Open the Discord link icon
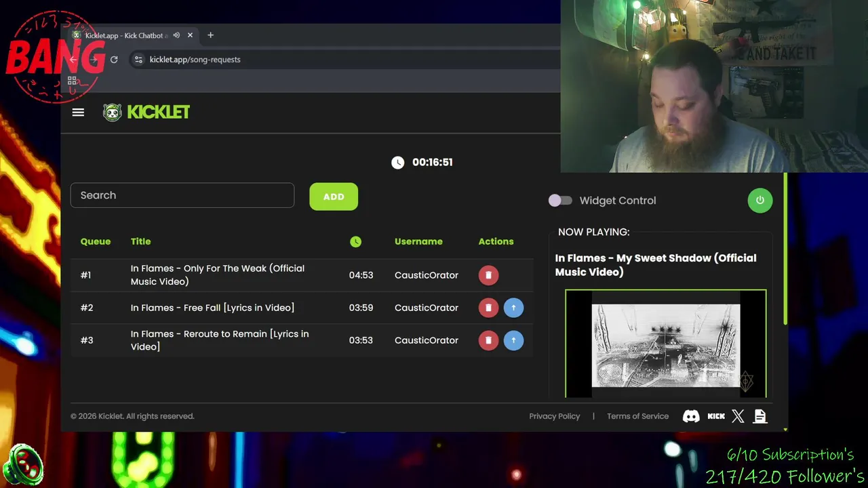Image resolution: width=868 pixels, height=488 pixels. tap(691, 416)
